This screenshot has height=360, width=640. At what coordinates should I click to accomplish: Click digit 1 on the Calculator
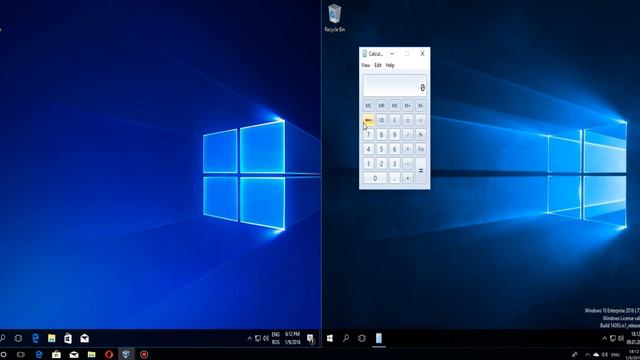point(368,164)
